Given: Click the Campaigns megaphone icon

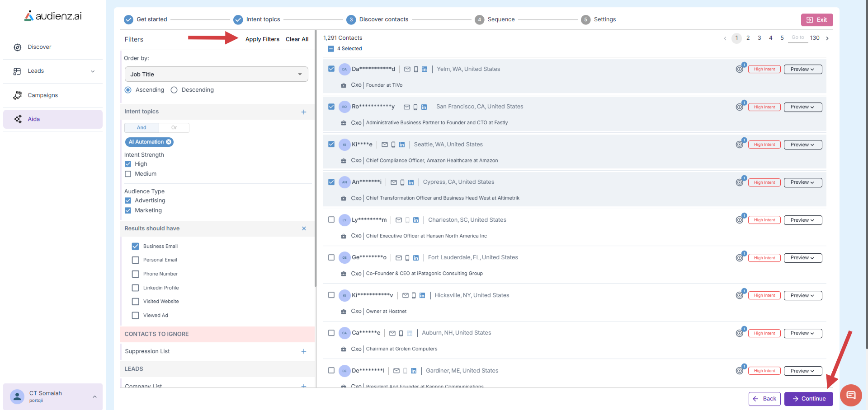Looking at the screenshot, I should (18, 95).
